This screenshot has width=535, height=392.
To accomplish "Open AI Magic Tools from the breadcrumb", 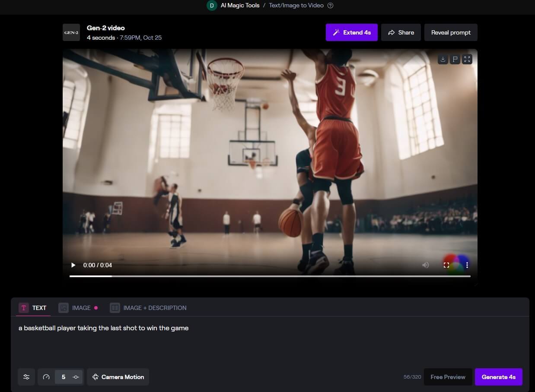I will 240,5.
